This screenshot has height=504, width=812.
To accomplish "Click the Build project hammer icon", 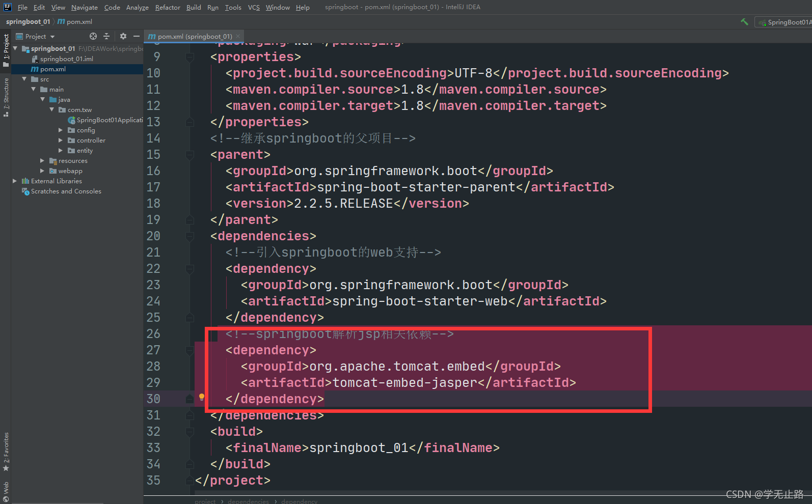I will tap(745, 22).
